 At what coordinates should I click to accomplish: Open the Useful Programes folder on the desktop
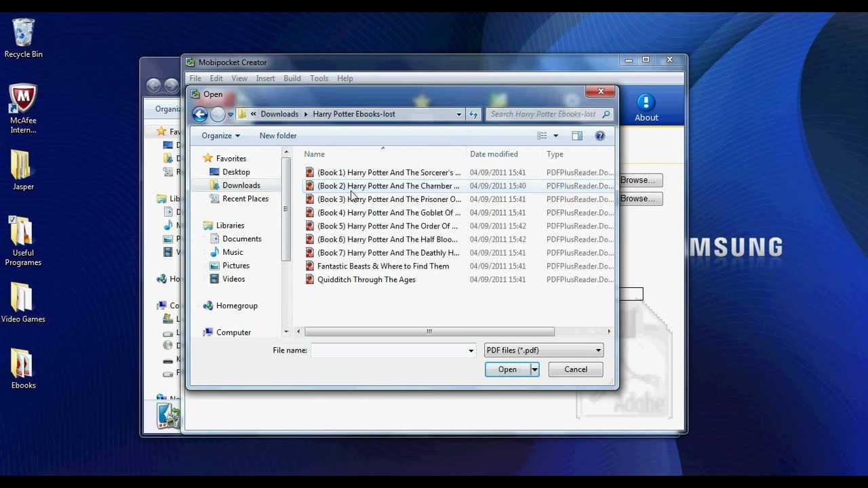tap(23, 241)
